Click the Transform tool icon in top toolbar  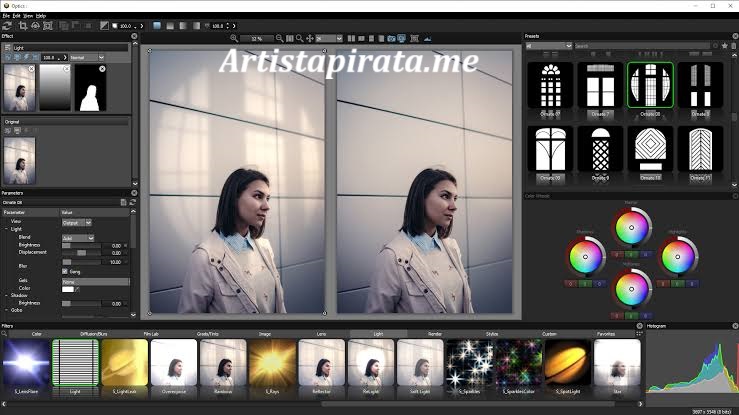(48, 26)
